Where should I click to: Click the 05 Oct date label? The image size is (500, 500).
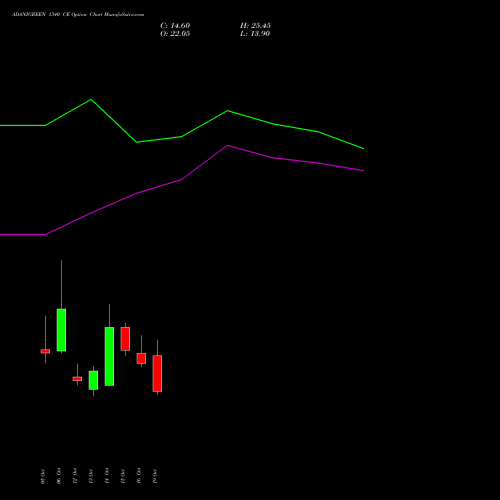click(43, 476)
